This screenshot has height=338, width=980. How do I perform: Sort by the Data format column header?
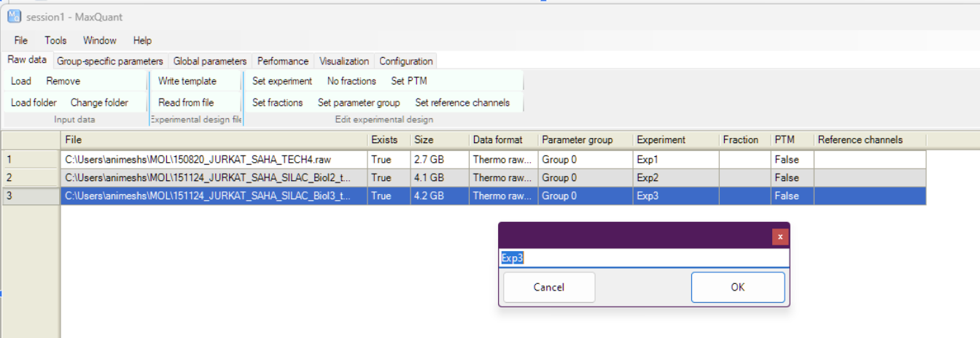point(503,140)
